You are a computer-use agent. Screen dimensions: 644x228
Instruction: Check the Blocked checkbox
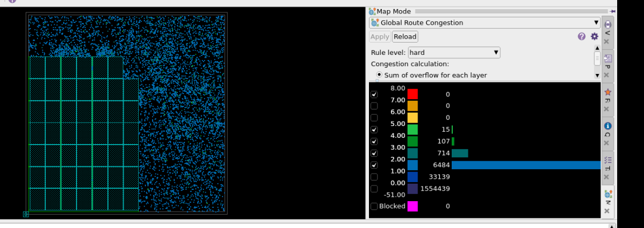click(374, 206)
